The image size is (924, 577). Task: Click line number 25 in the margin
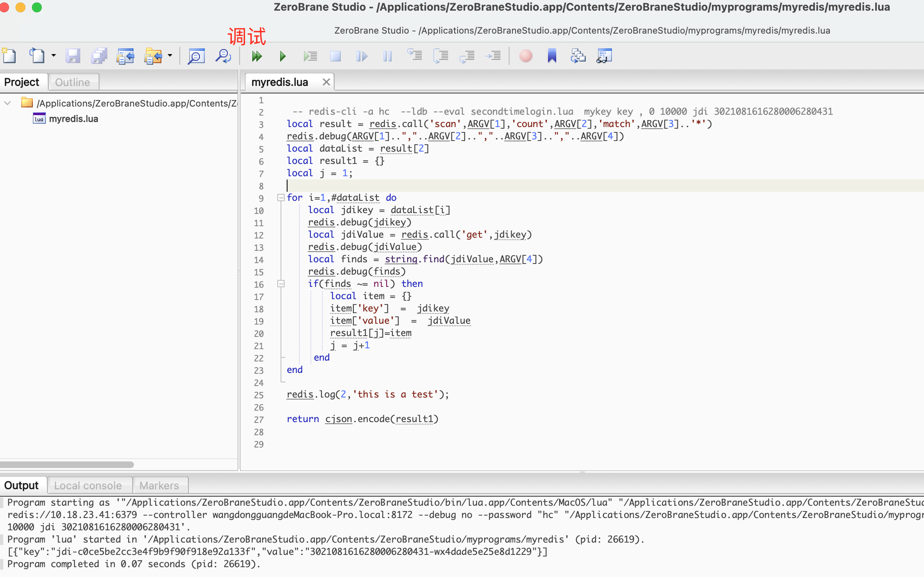(x=259, y=395)
